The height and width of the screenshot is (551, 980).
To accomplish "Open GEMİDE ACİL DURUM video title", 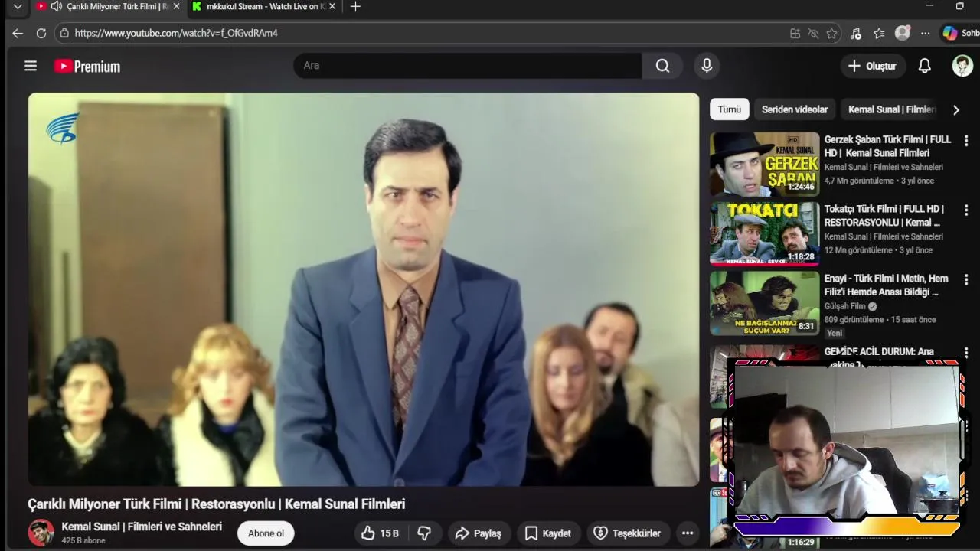I will click(879, 352).
